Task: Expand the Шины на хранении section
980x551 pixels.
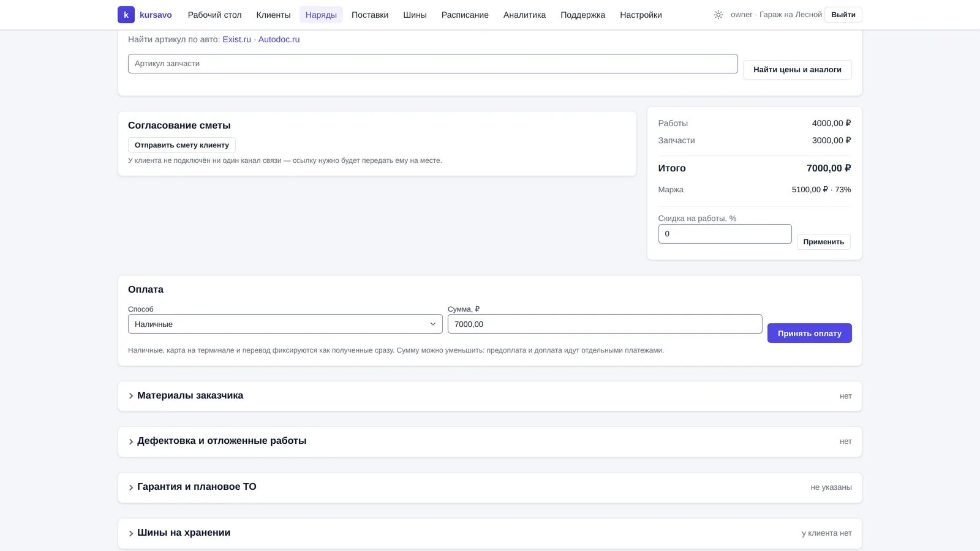Action: (x=489, y=533)
